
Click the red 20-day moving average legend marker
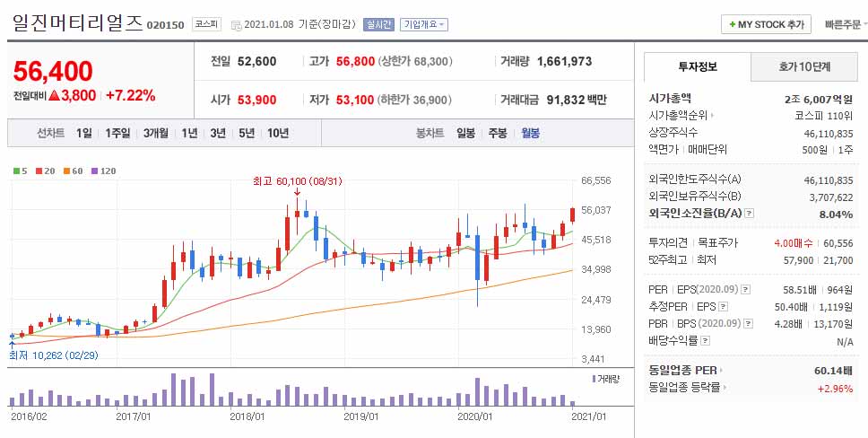[39, 171]
